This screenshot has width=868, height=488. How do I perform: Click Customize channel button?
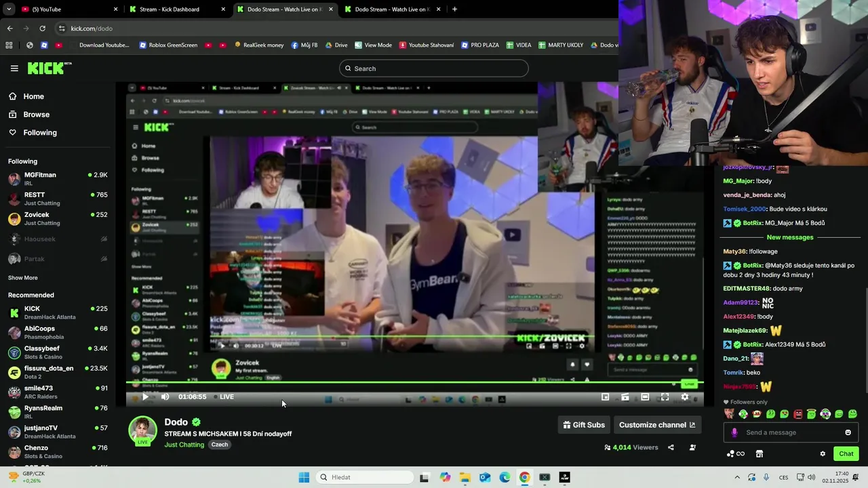click(x=657, y=425)
